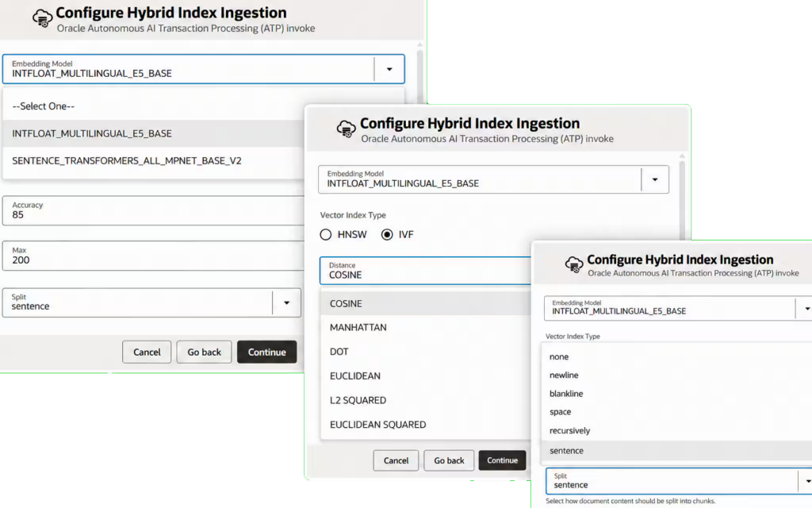Select the recursively split option
Image resolution: width=812 pixels, height=508 pixels.
677,431
